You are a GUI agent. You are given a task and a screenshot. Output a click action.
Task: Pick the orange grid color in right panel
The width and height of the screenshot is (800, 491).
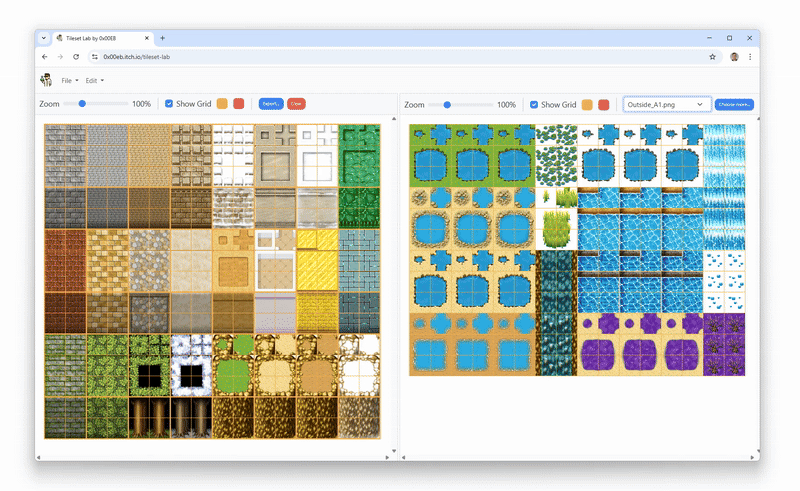click(587, 105)
